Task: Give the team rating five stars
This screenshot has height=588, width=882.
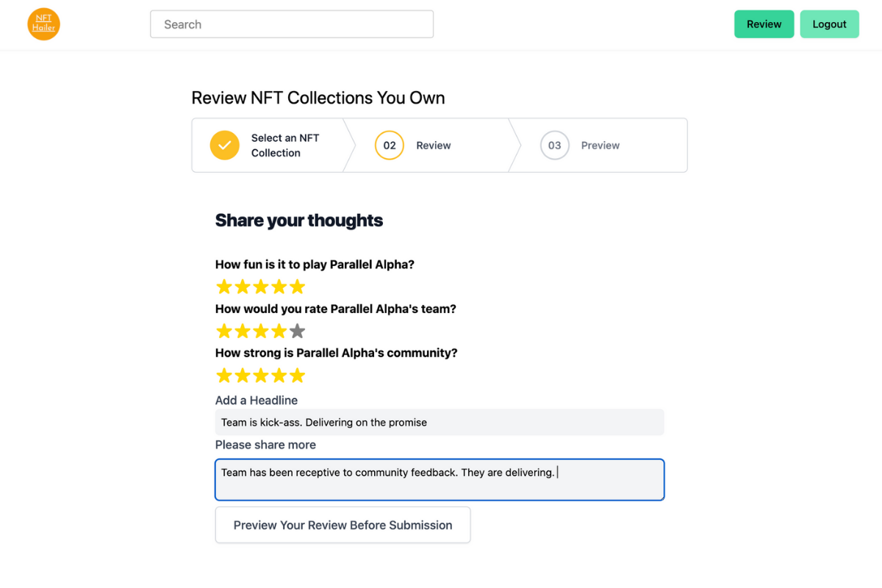Action: pyautogui.click(x=297, y=331)
